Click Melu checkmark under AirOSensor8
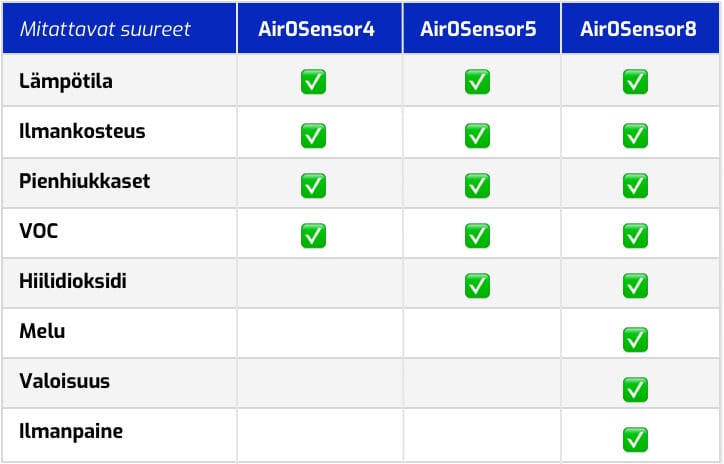Viewport: 724px width, 464px height. click(x=635, y=338)
